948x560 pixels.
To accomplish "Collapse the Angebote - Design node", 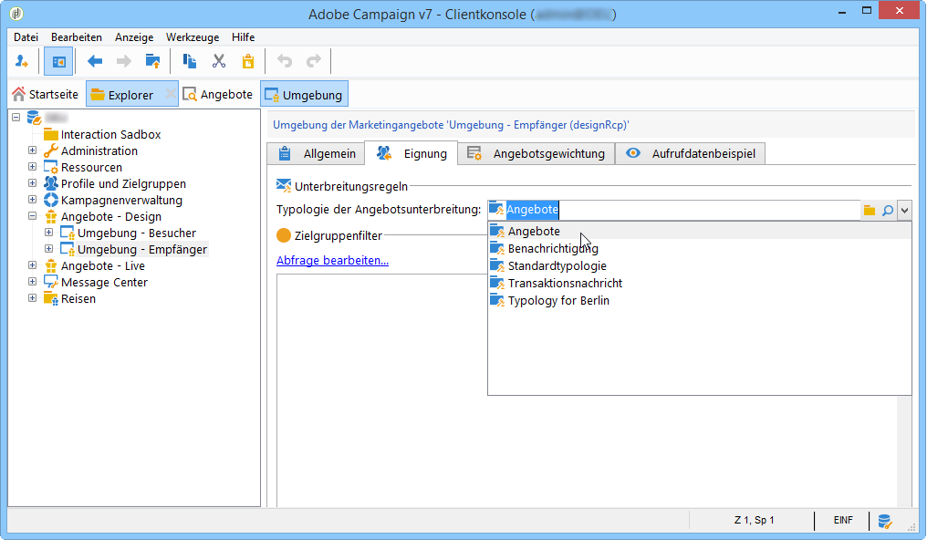I will (x=33, y=215).
